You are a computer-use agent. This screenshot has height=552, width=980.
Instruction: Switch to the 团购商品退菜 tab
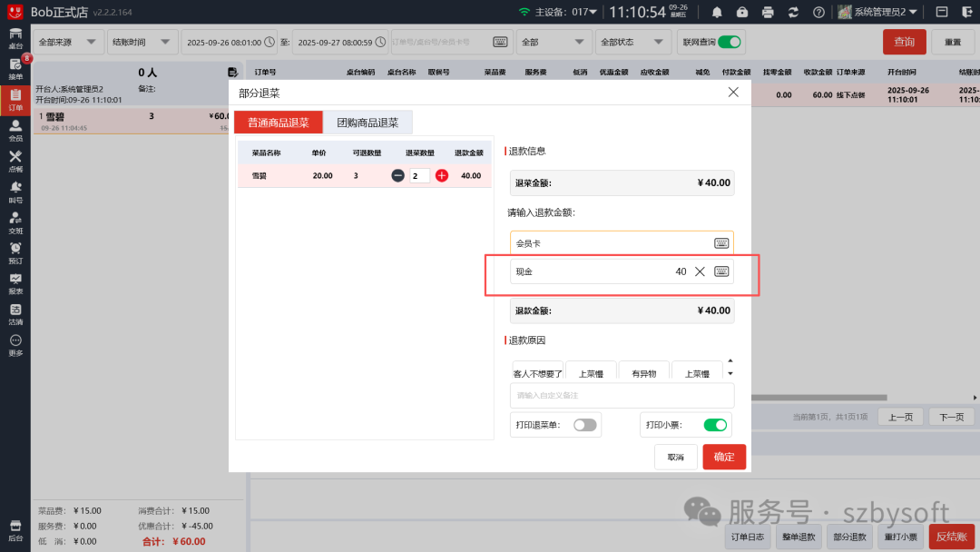point(370,122)
